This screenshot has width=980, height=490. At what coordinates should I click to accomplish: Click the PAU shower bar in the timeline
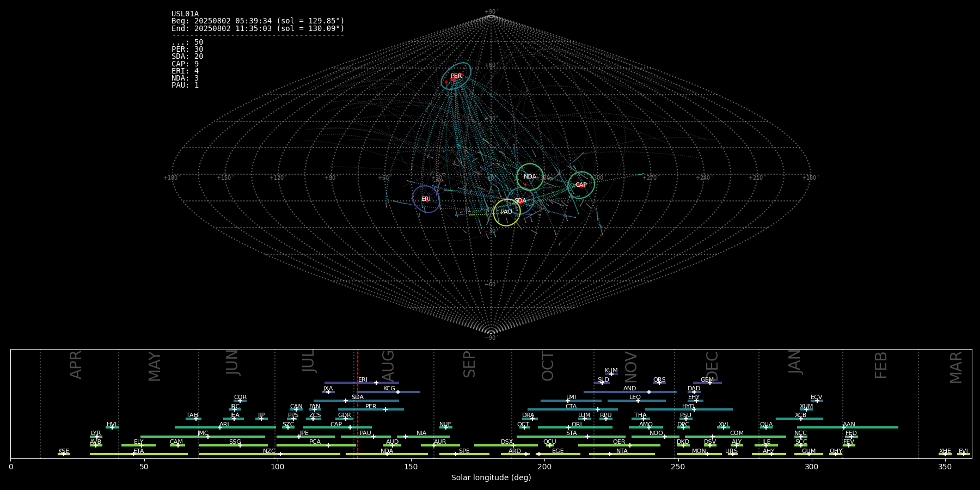(x=366, y=437)
